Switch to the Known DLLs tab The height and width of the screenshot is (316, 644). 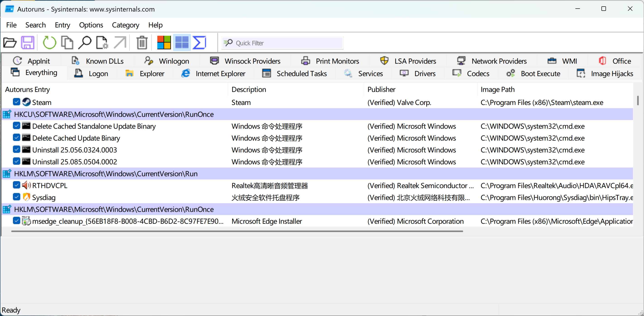pyautogui.click(x=98, y=61)
